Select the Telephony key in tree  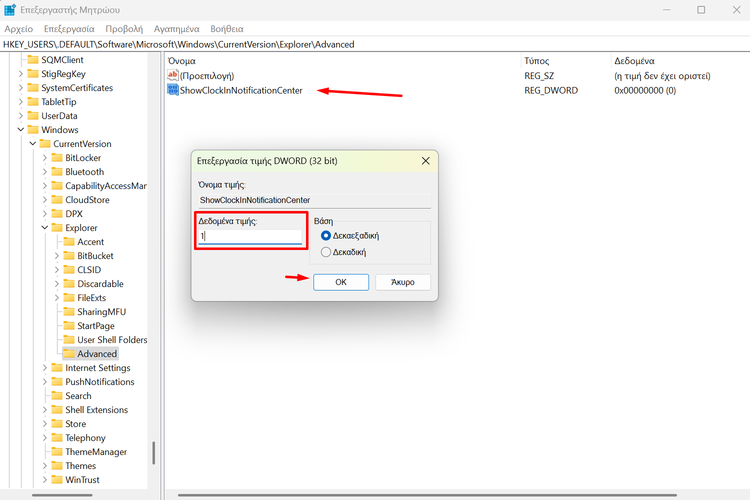85,437
